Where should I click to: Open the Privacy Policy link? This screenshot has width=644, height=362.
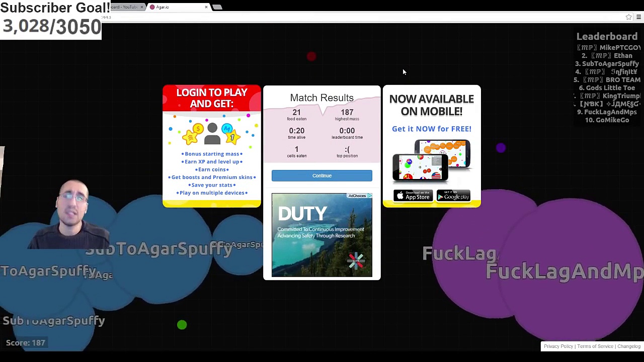tap(558, 346)
